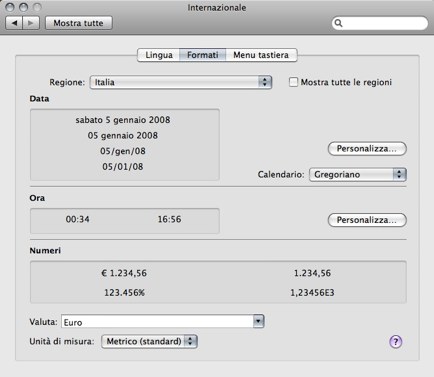Click the currency sample € 1.234,56
Screen dimensions: 434x377
click(124, 273)
